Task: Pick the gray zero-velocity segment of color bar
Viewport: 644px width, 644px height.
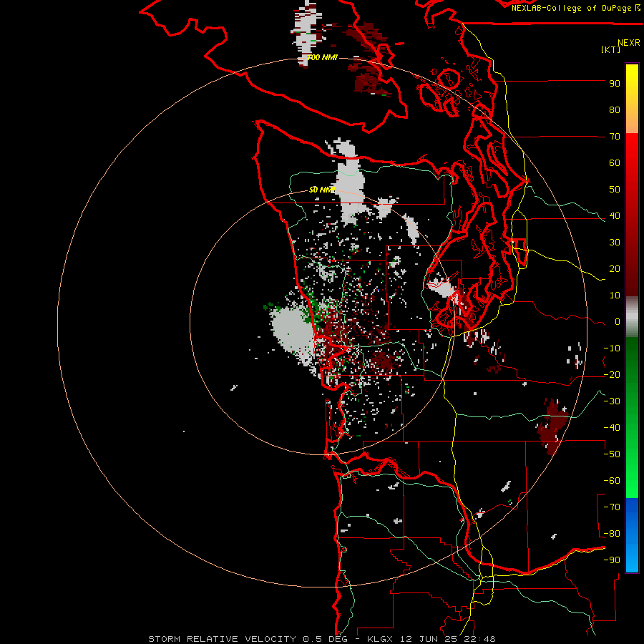Action: 632,317
